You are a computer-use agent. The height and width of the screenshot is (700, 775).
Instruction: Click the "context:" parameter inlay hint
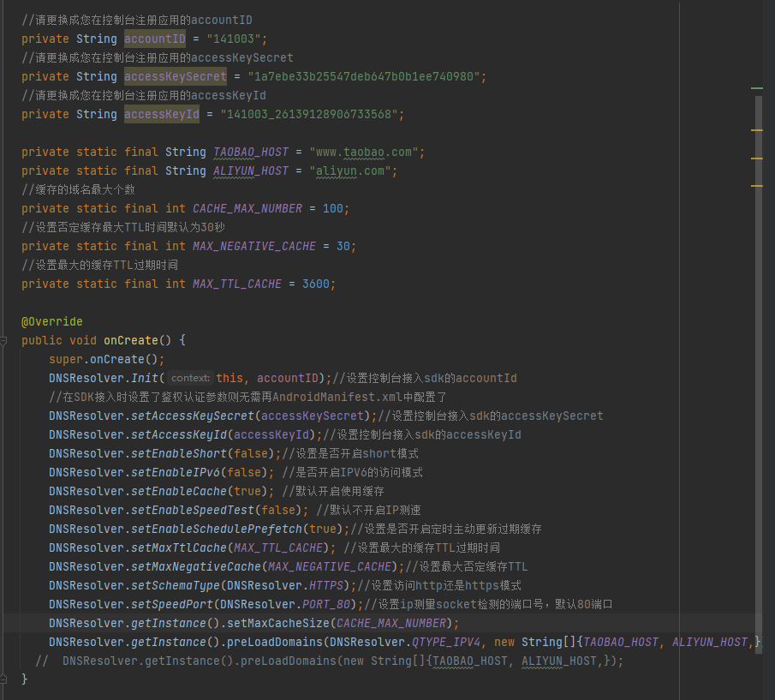(190, 378)
